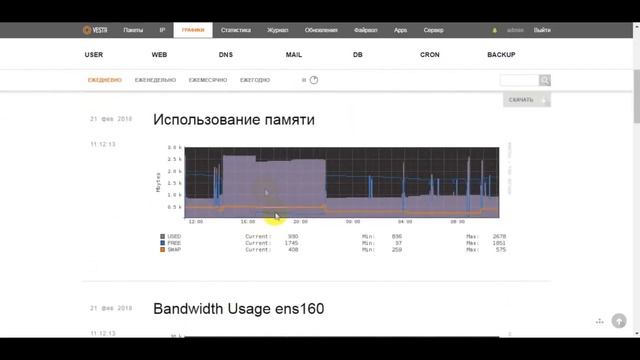Select the Еженедельно period filter
640x360 pixels.
pyautogui.click(x=156, y=80)
